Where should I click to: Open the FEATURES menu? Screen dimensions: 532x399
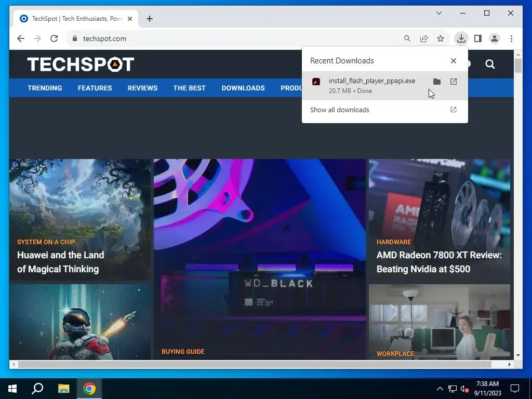95,88
